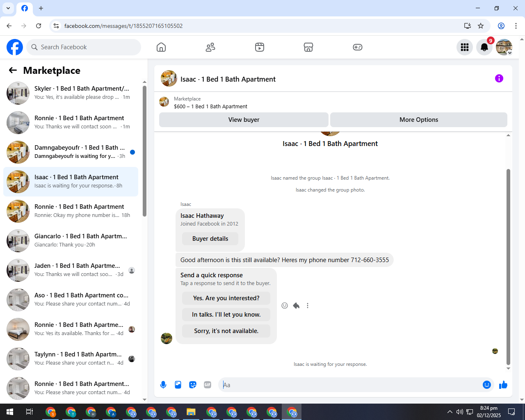525x420 pixels.
Task: Open Gaming controller icon
Action: click(x=358, y=47)
